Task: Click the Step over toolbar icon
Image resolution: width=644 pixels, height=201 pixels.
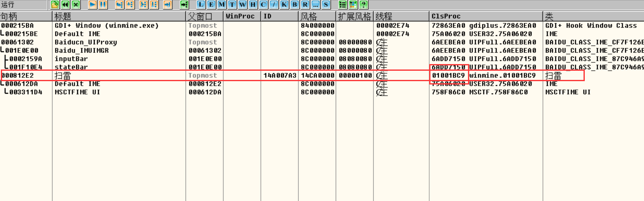Action: (130, 5)
